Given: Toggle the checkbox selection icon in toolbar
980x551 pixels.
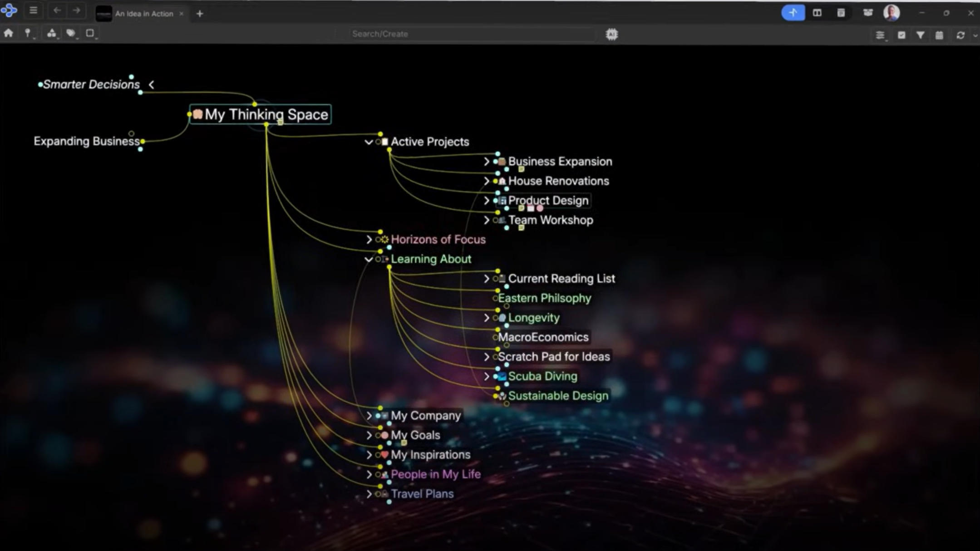Looking at the screenshot, I should [901, 35].
